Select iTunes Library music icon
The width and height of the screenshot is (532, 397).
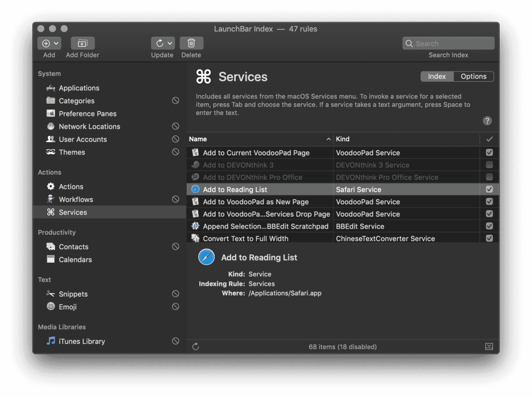point(51,341)
